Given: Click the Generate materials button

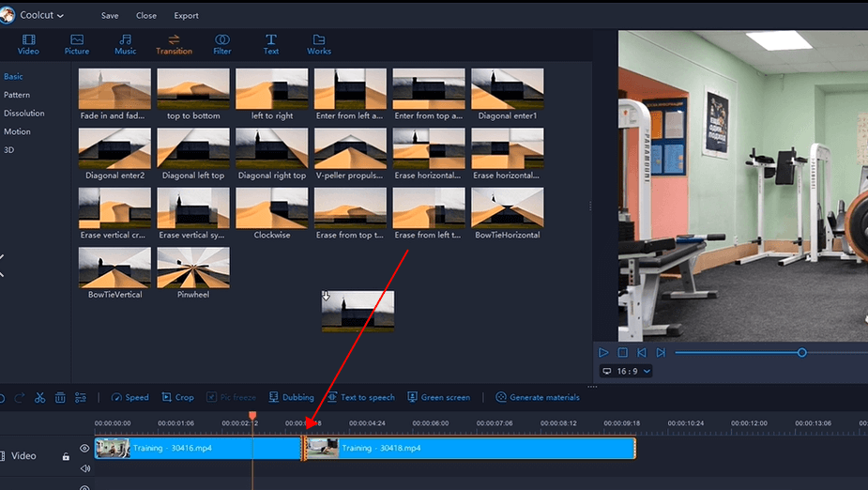Looking at the screenshot, I should click(538, 397).
